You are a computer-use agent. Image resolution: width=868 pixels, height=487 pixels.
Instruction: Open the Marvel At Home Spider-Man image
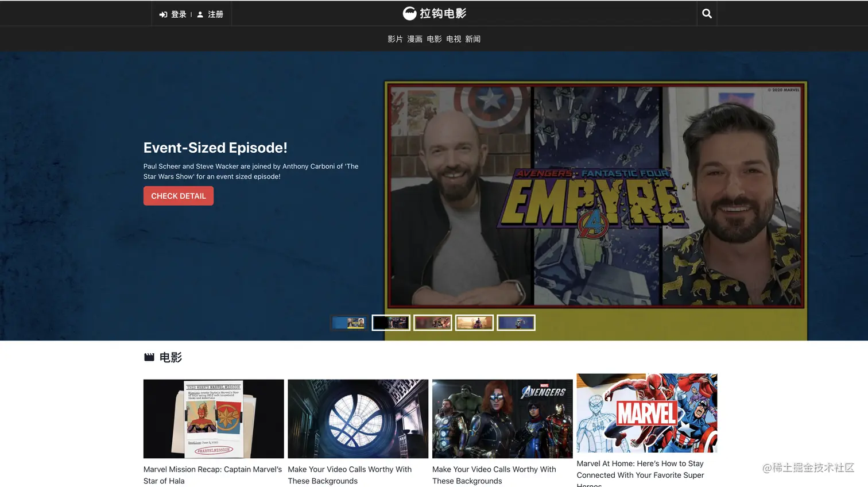pyautogui.click(x=647, y=413)
